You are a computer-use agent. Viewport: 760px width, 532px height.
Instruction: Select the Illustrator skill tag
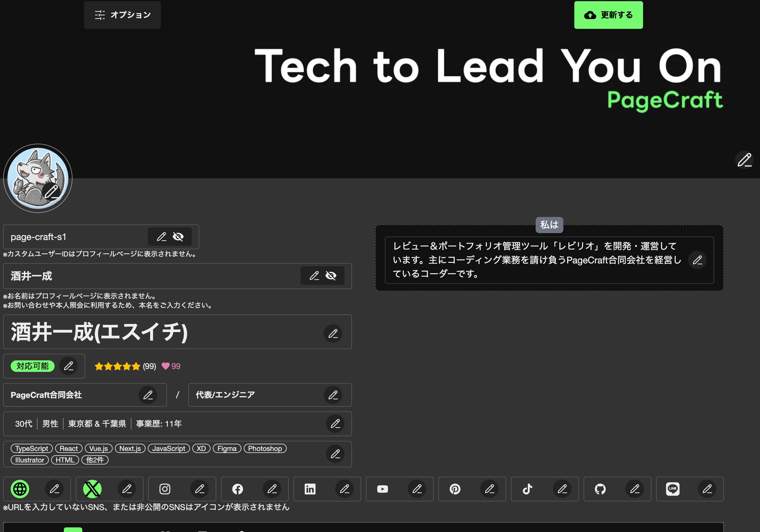(29, 460)
